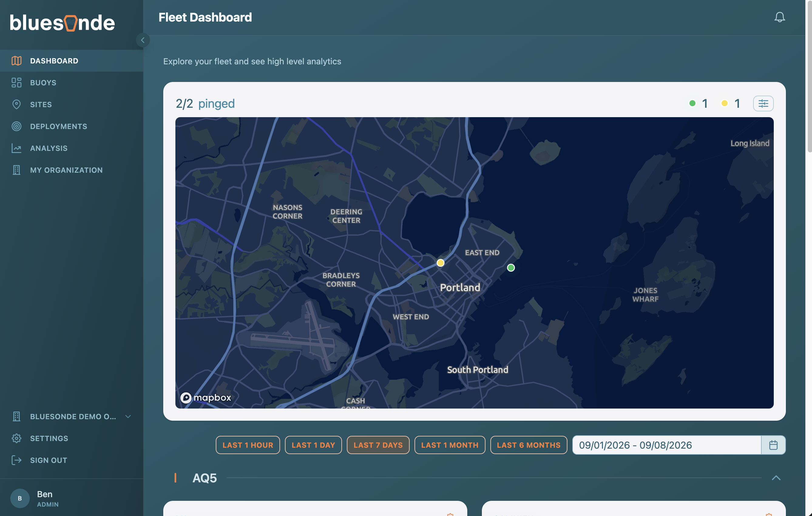Collapse the AQ5 section chevron

(776, 478)
